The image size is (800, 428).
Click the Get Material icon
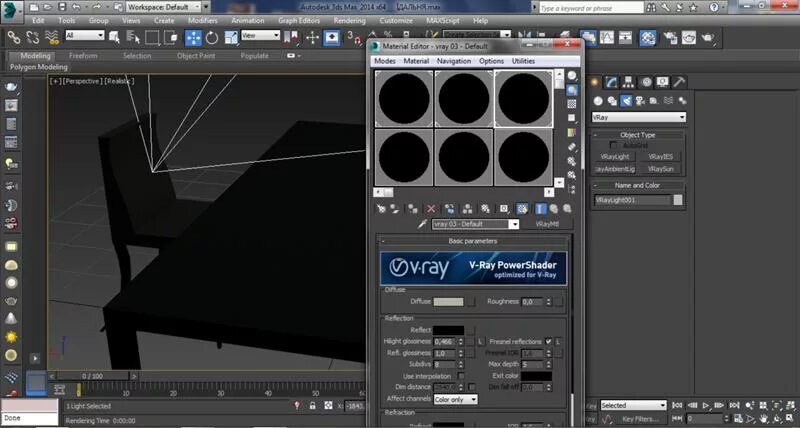[x=381, y=209]
